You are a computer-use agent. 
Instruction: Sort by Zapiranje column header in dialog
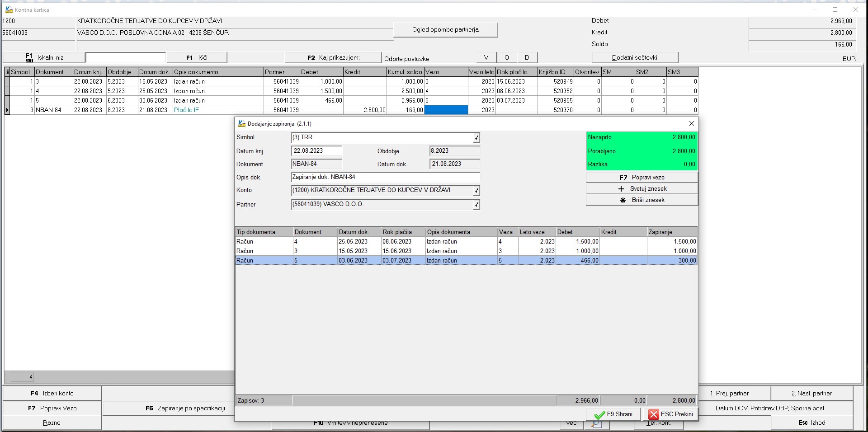672,232
